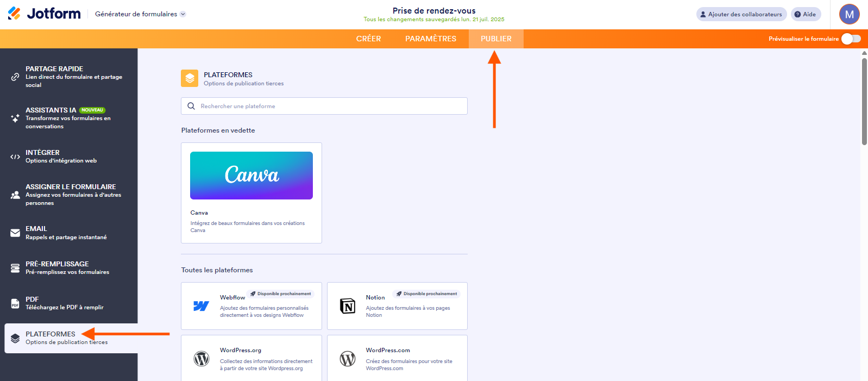
Task: Click Tous les changements sauvegardés status text
Action: [x=434, y=20]
